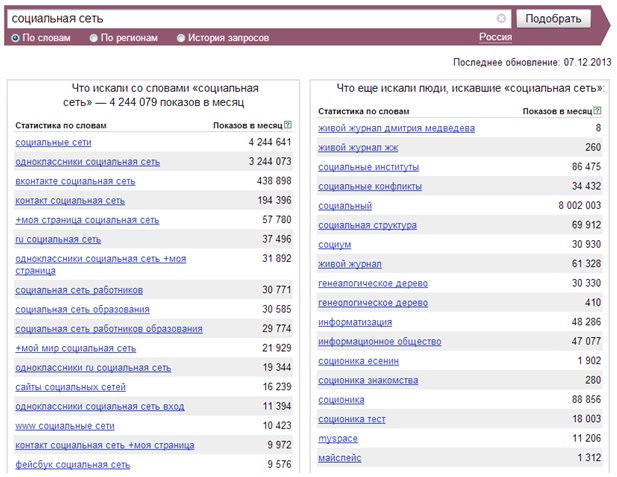The width and height of the screenshot is (617, 477).
Task: Select the 'История запросов' radio button
Action: click(181, 38)
